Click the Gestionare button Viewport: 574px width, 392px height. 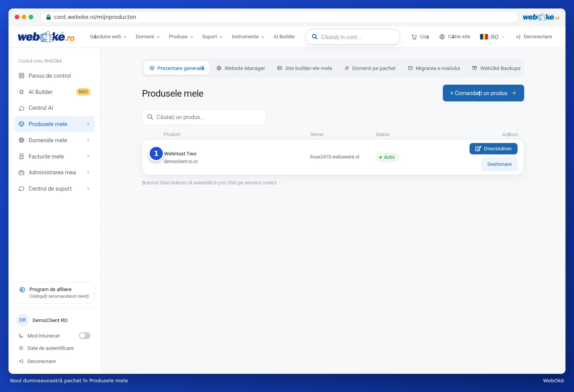coord(499,164)
